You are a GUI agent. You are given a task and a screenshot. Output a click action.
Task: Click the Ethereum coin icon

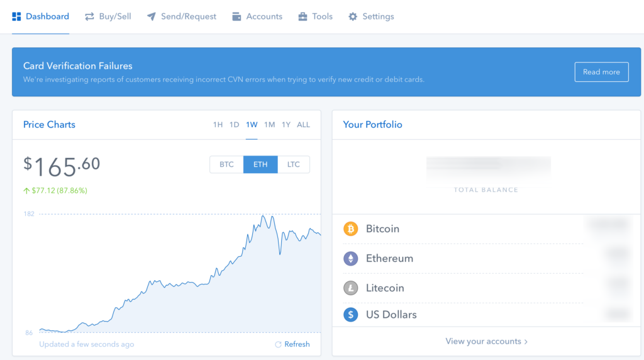[x=350, y=258]
